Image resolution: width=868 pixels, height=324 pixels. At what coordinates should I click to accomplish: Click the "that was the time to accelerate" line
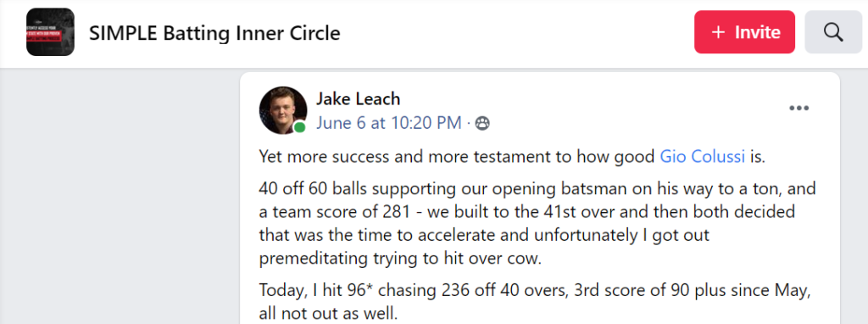click(484, 236)
